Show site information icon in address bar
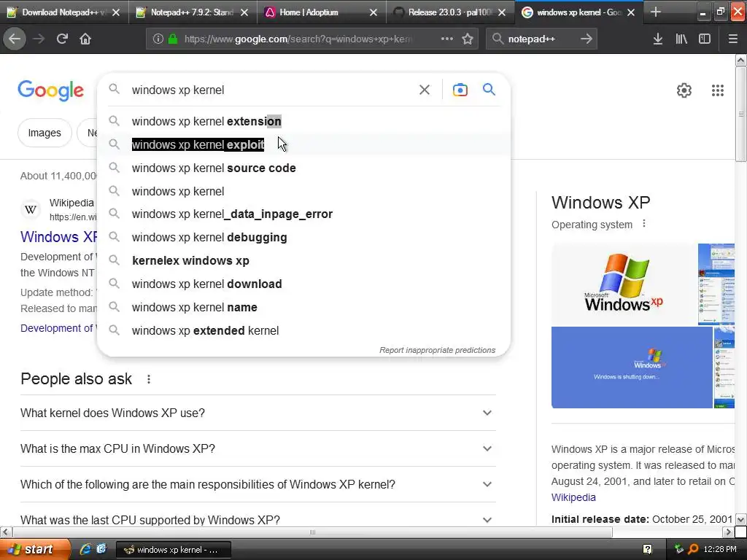Viewport: 747px width, 560px height. click(x=158, y=39)
